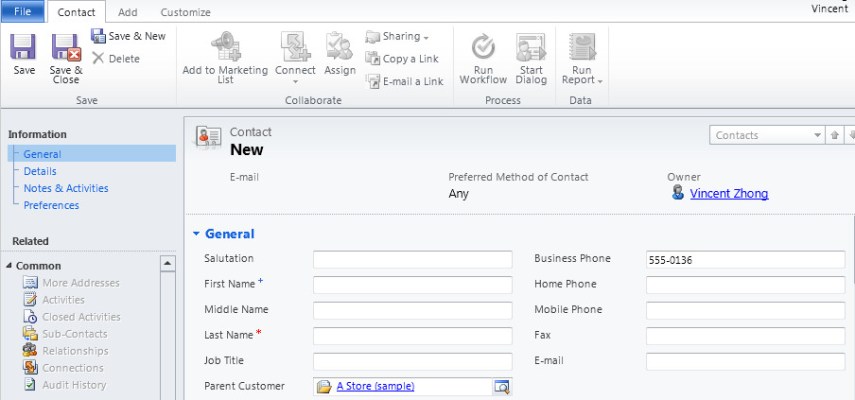Click Copy a Link
855x400 pixels.
[x=402, y=59]
